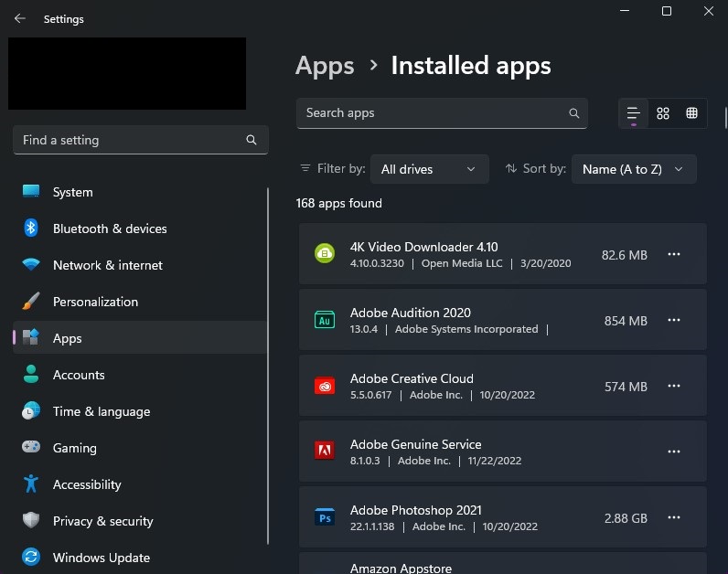Click the Installed apps page heading
Image resolution: width=728 pixels, height=574 pixels.
(471, 66)
